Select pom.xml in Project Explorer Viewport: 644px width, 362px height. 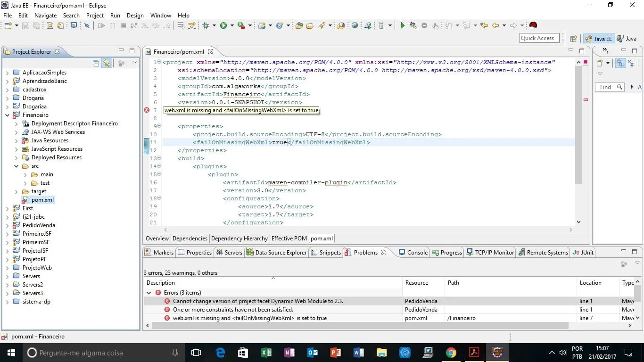point(42,200)
